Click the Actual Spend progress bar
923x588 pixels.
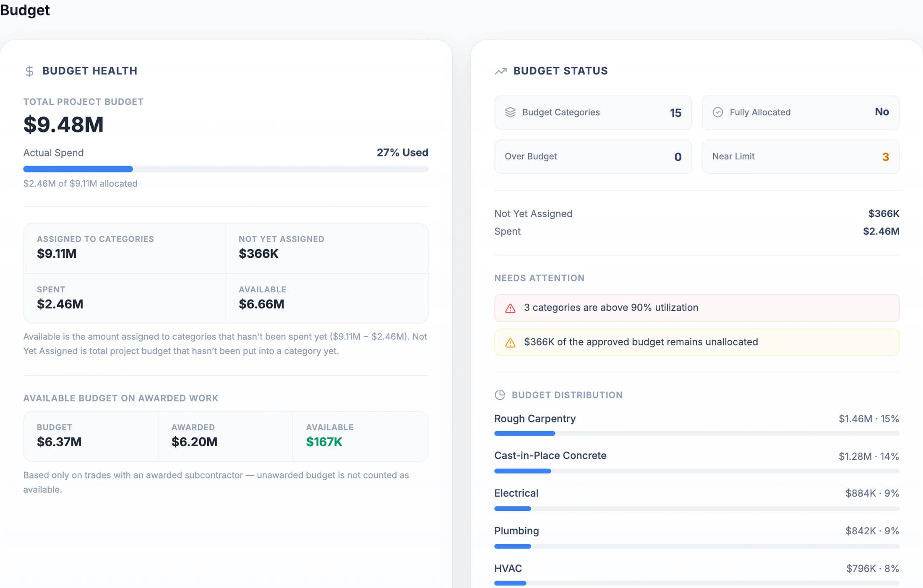point(226,169)
